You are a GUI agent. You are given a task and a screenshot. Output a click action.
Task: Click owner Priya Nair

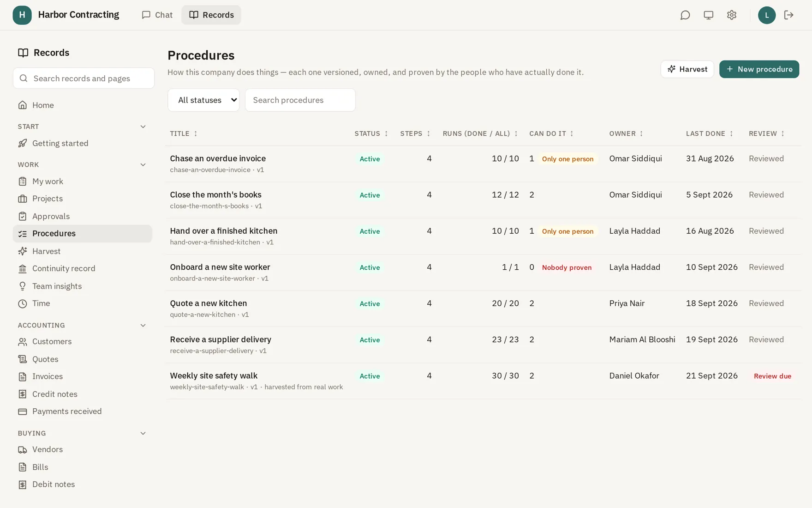627,303
